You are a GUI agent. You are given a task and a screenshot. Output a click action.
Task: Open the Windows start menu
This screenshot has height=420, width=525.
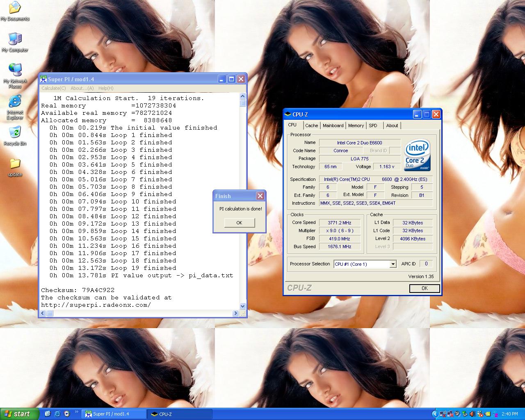pos(19,414)
